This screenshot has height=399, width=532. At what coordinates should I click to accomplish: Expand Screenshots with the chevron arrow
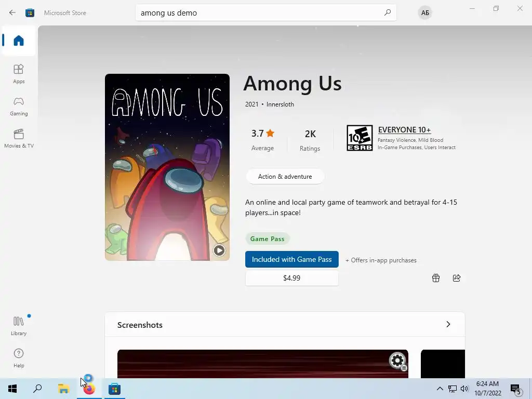pos(448,324)
